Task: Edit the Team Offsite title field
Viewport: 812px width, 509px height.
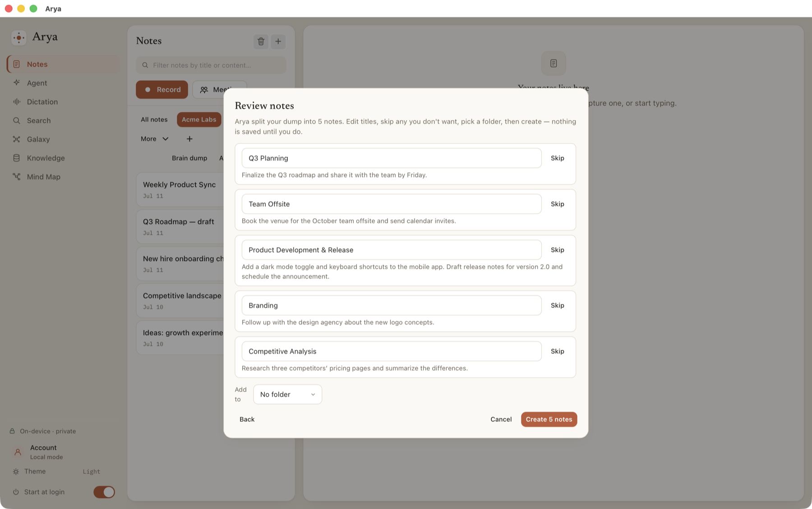Action: click(x=392, y=204)
